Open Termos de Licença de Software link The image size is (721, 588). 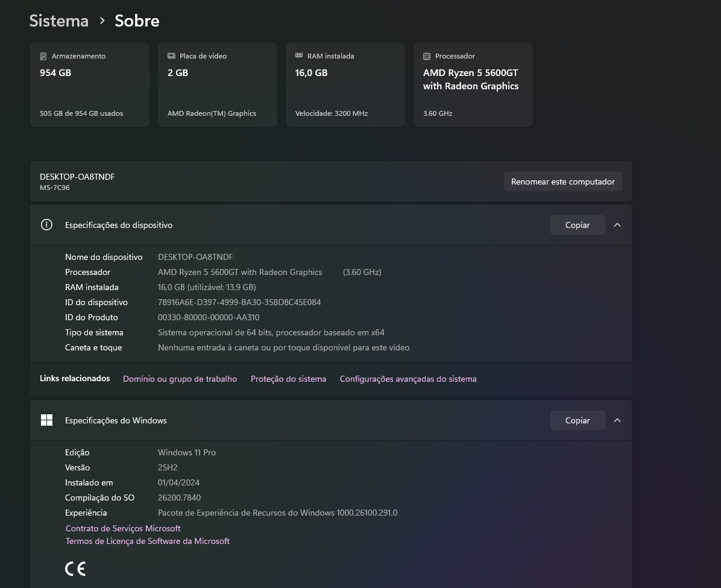(x=148, y=541)
